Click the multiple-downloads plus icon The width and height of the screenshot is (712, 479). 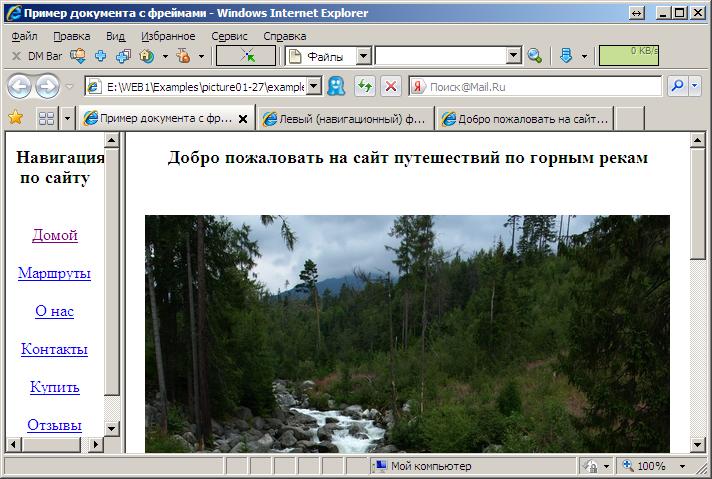tap(123, 56)
